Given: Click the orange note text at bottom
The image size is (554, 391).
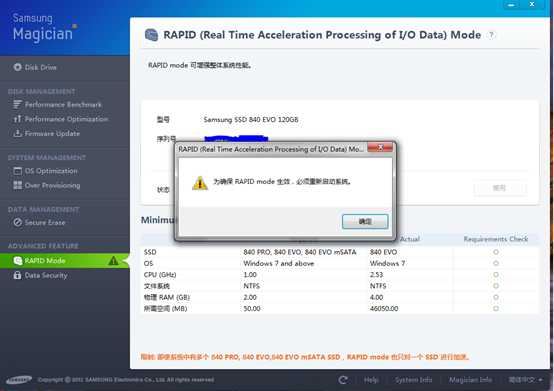Looking at the screenshot, I should (x=305, y=357).
